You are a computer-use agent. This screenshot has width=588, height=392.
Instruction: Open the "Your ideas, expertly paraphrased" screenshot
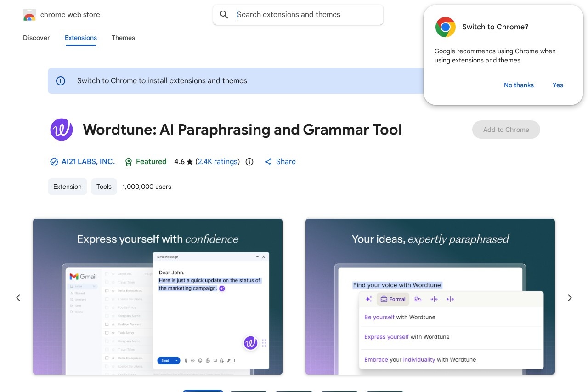[430, 296]
